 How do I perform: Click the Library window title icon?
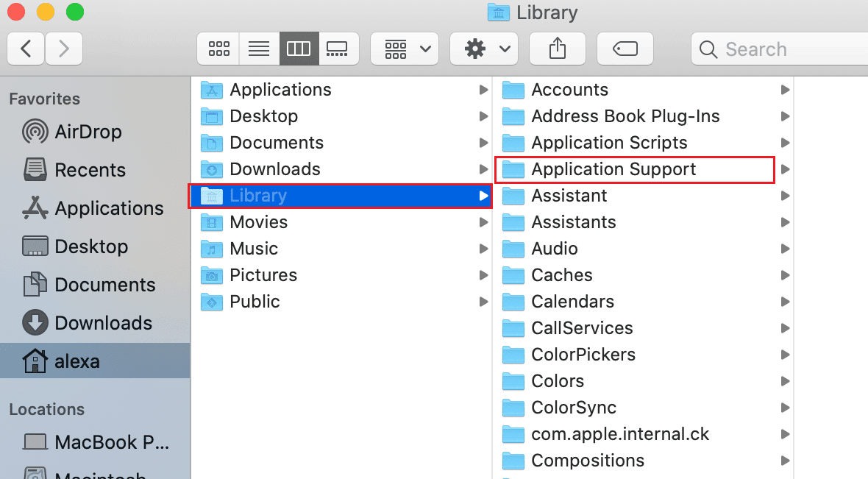499,13
